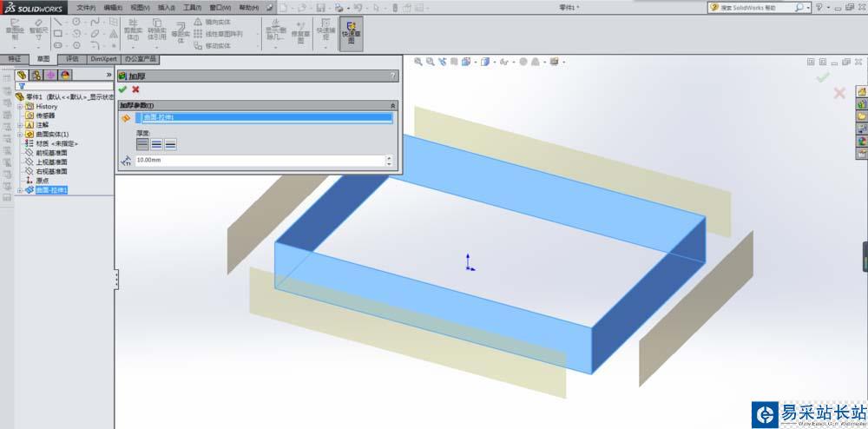Switch to DimXpert tab

(104, 59)
